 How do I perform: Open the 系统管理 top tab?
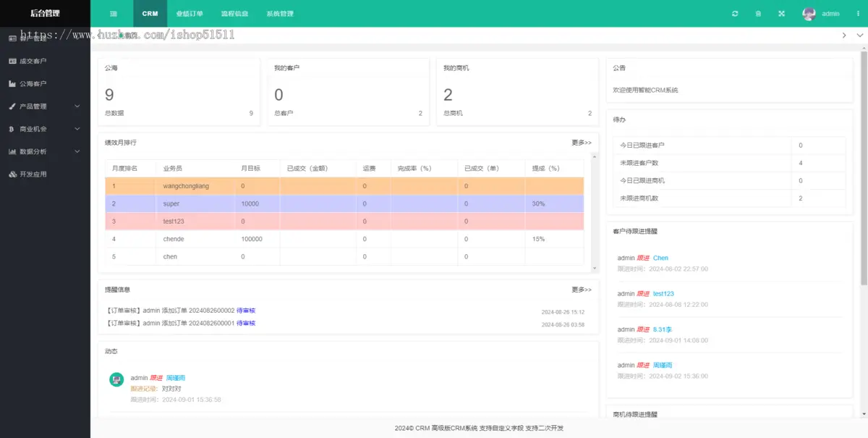click(280, 14)
